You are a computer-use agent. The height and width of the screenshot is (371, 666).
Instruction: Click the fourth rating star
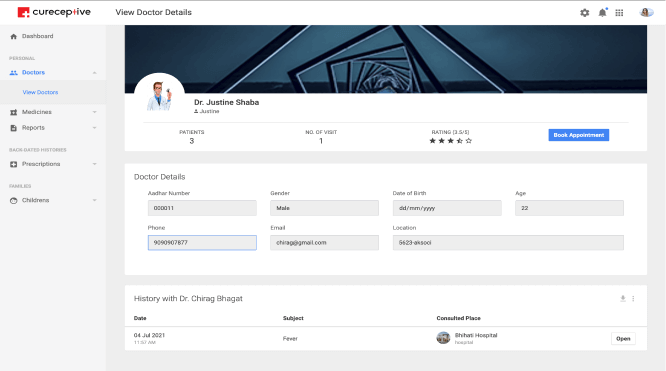460,141
